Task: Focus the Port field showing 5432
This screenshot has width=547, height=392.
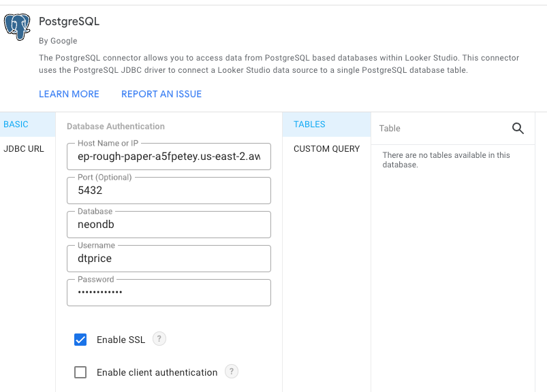Action: pyautogui.click(x=169, y=191)
